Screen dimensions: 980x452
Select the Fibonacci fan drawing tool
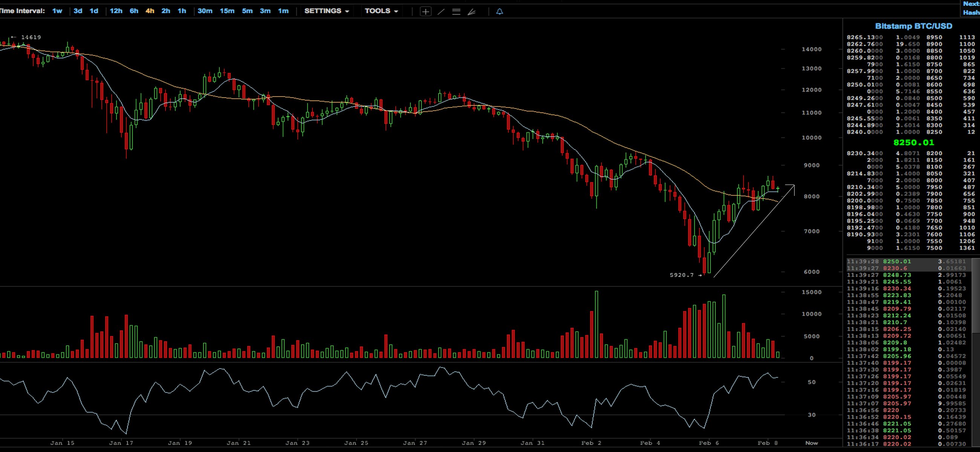(x=472, y=11)
